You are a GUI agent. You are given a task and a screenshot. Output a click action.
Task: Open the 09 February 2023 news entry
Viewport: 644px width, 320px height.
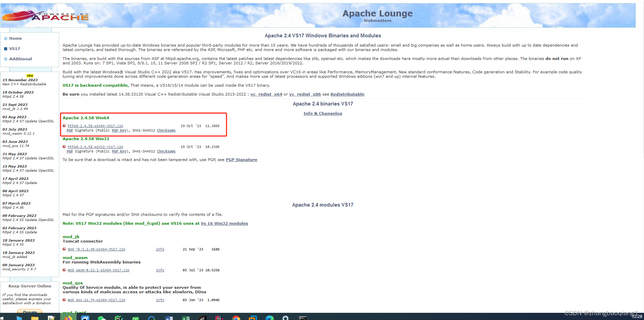pos(28,218)
